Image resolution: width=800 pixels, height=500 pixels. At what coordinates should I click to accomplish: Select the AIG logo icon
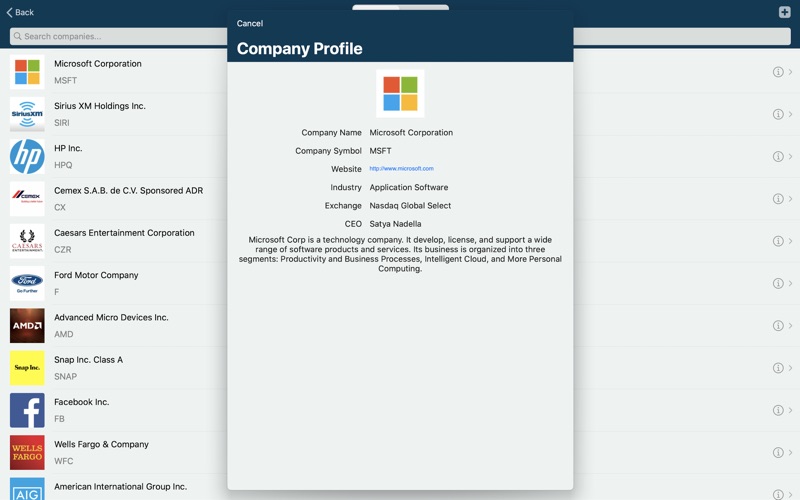27,489
